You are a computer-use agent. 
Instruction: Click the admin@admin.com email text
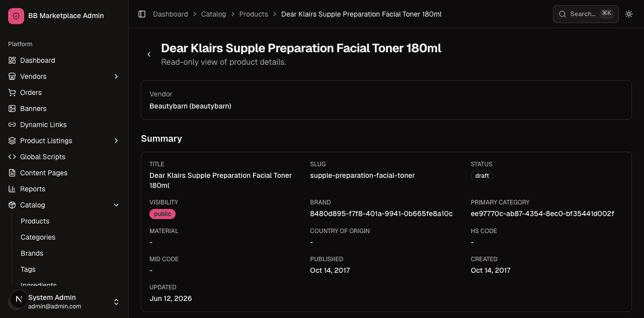[54, 306]
